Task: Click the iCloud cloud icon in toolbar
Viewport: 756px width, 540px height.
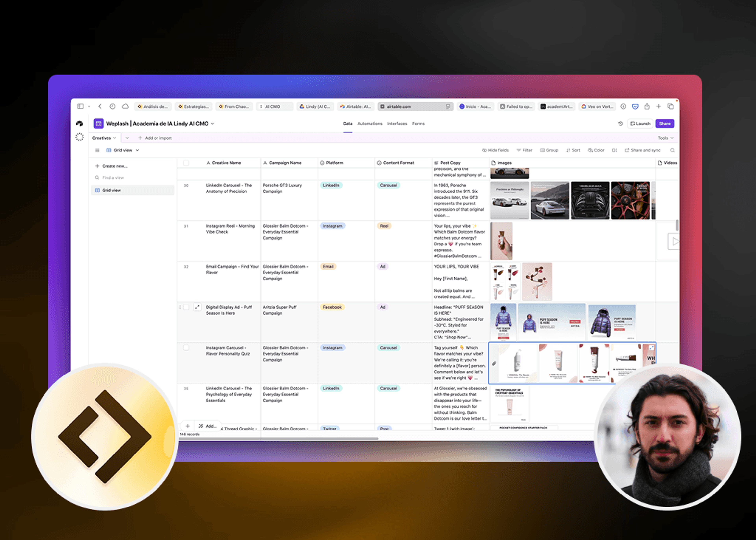Action: (125, 106)
